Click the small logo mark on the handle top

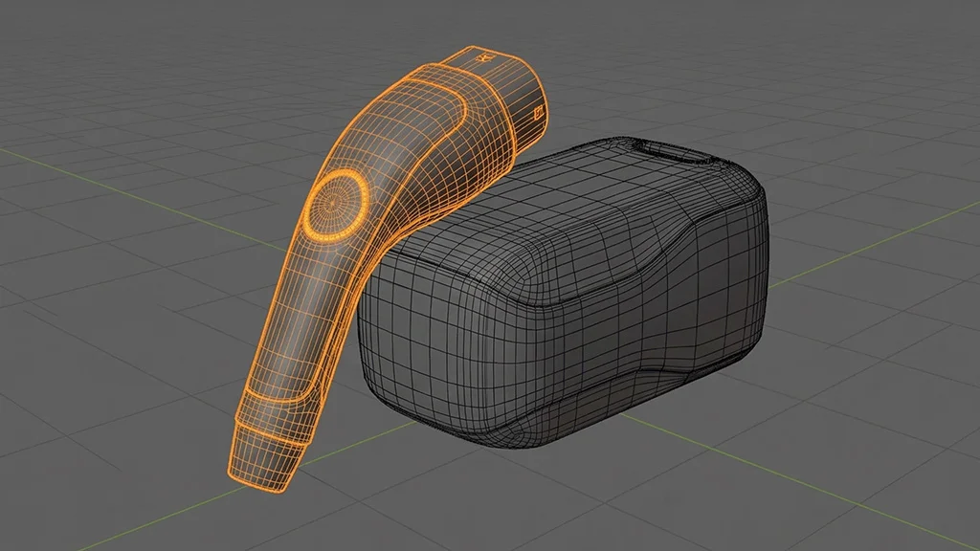(486, 59)
